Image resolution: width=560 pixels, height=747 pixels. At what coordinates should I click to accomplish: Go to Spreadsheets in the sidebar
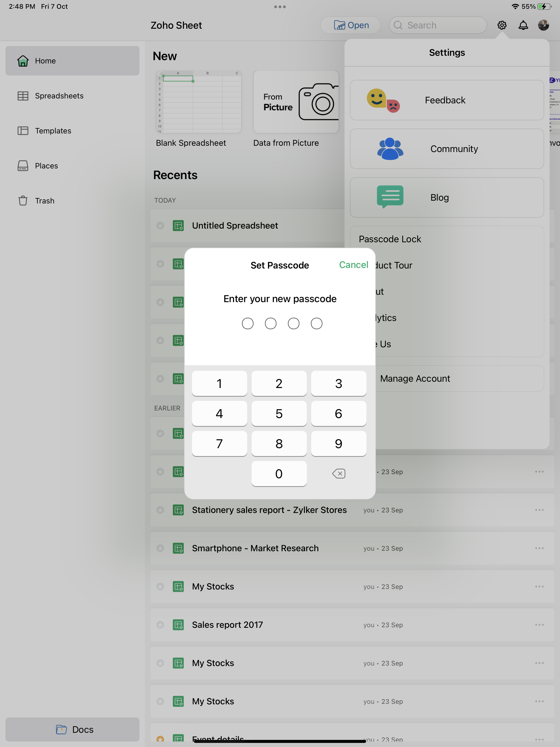pos(59,96)
